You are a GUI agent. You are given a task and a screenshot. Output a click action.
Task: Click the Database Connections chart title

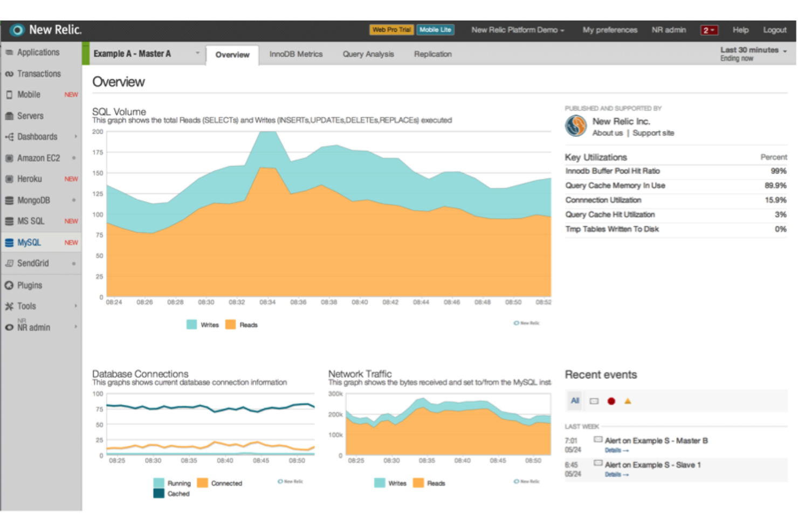point(140,374)
